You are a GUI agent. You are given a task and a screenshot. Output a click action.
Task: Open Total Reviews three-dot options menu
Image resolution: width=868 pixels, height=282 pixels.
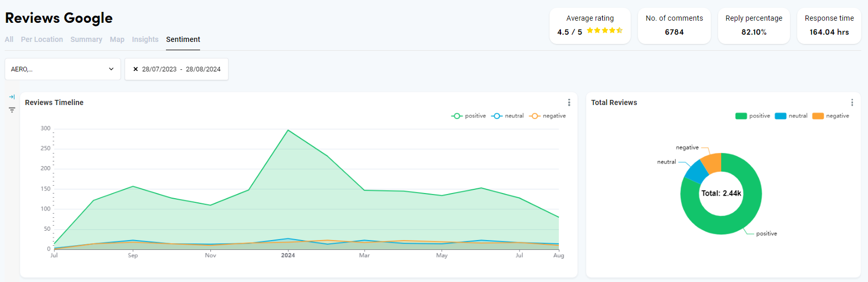852,102
